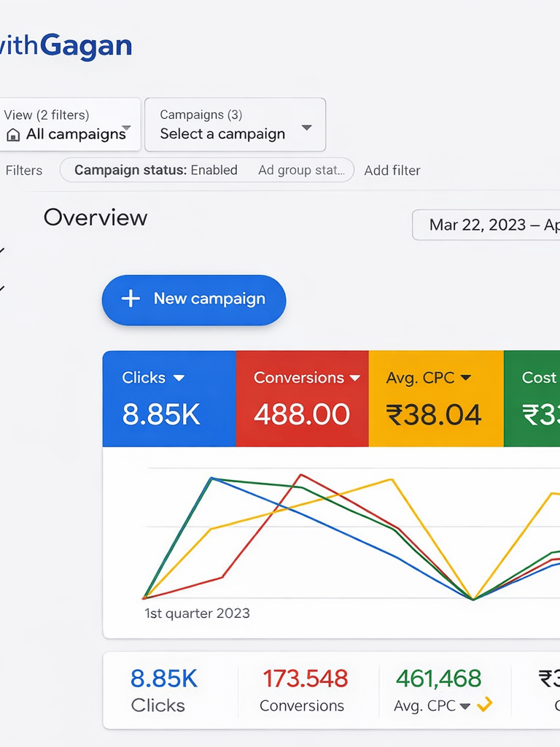Click the red line peak in chart
Image resolution: width=560 pixels, height=747 pixels.
(x=301, y=474)
